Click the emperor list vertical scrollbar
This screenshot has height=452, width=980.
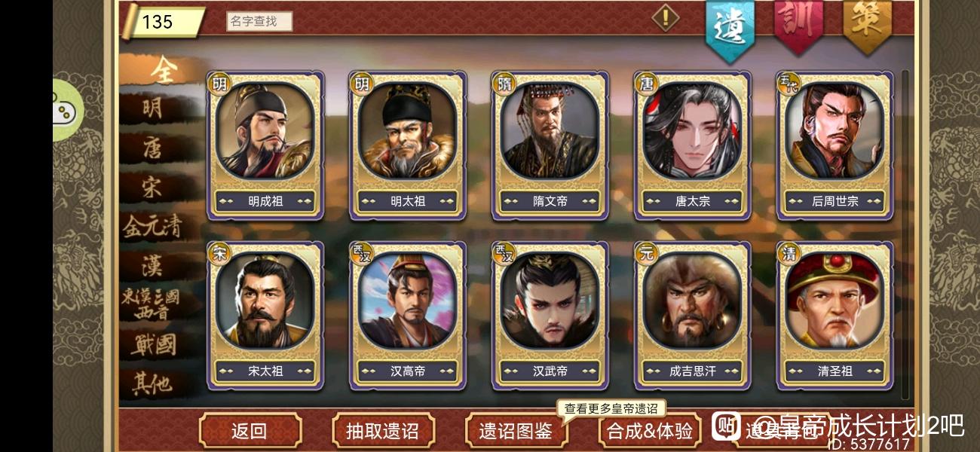tap(905, 235)
